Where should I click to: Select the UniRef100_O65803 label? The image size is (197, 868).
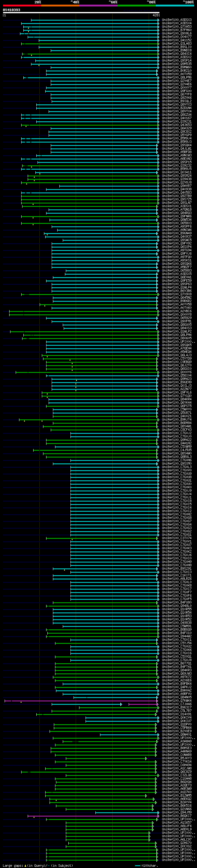pyautogui.click(x=177, y=223)
